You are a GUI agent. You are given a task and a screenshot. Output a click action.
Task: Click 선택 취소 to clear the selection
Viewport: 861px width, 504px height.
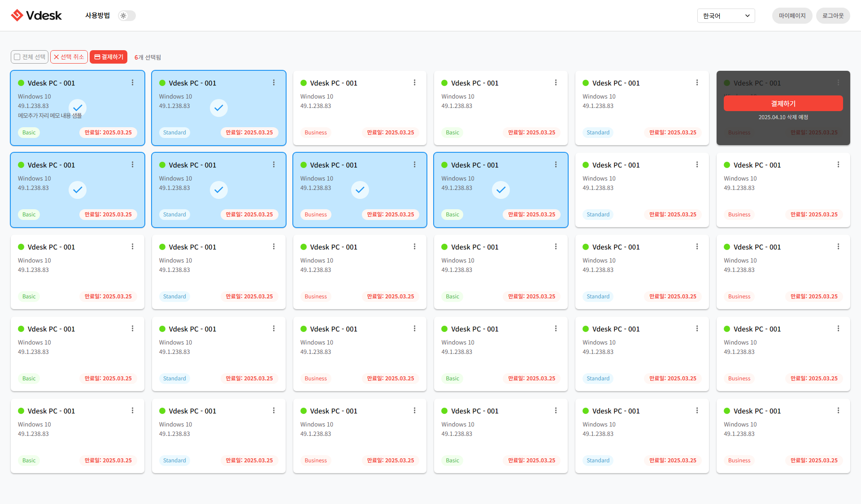[x=69, y=57]
